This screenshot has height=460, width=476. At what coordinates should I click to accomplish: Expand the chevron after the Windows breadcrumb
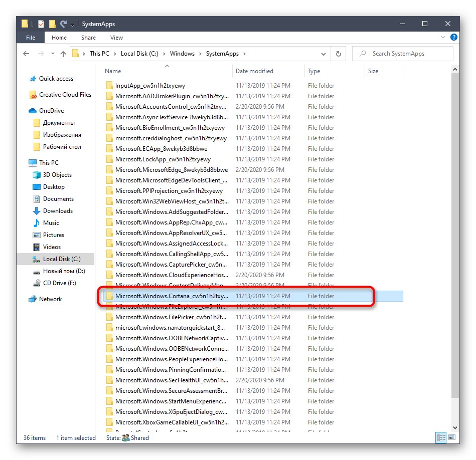(200, 54)
